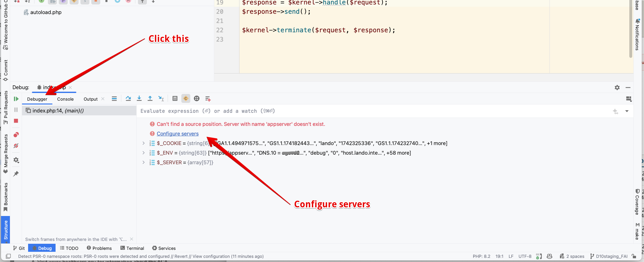Open the Commit side panel
This screenshot has height=262, width=644.
click(x=5, y=70)
